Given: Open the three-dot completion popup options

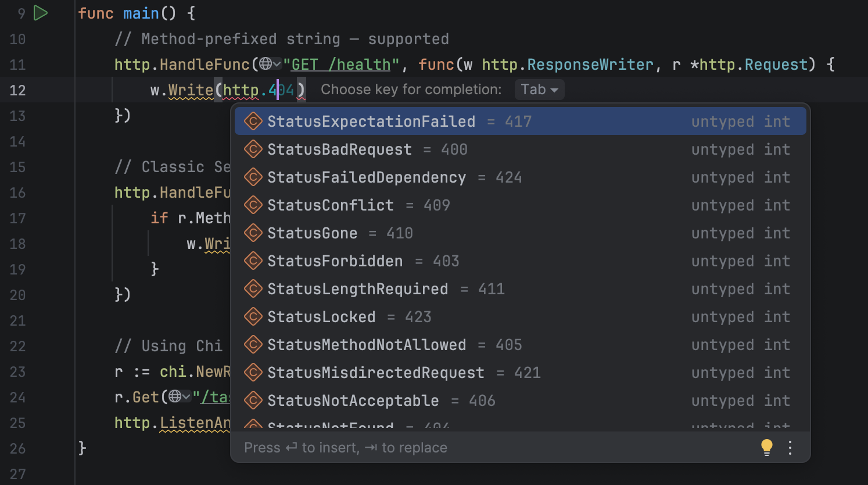Looking at the screenshot, I should tap(790, 447).
